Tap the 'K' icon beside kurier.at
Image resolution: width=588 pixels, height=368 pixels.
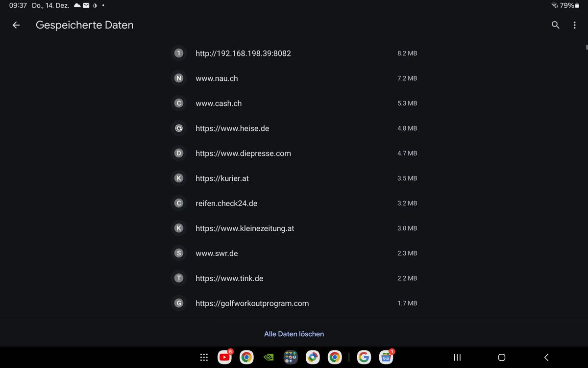179,178
